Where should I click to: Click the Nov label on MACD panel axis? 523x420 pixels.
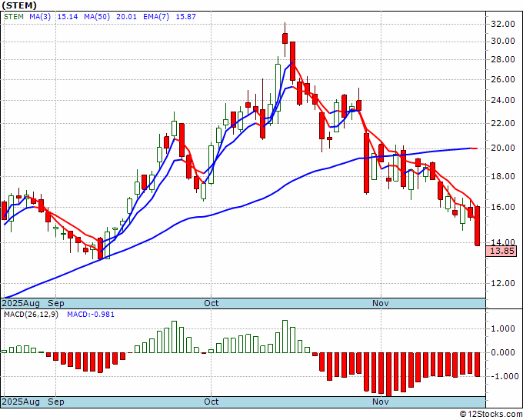point(381,402)
